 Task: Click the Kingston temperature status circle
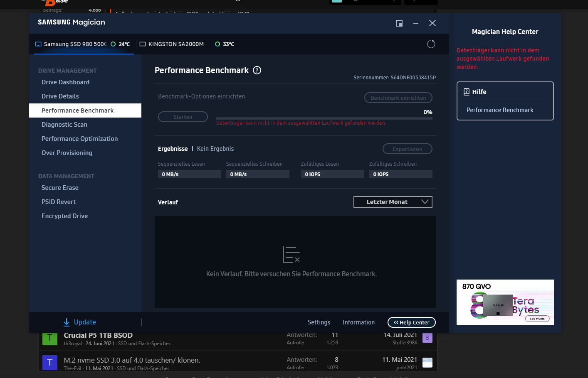pos(217,44)
